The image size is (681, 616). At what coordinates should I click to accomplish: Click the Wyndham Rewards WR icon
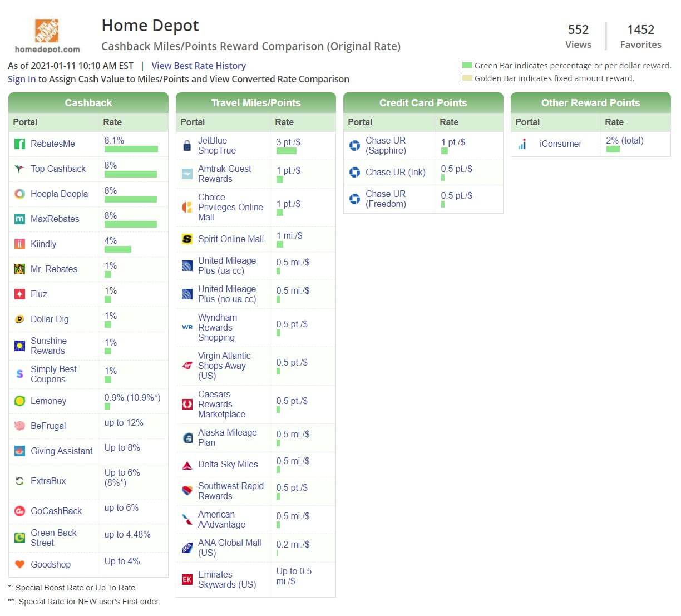click(187, 327)
